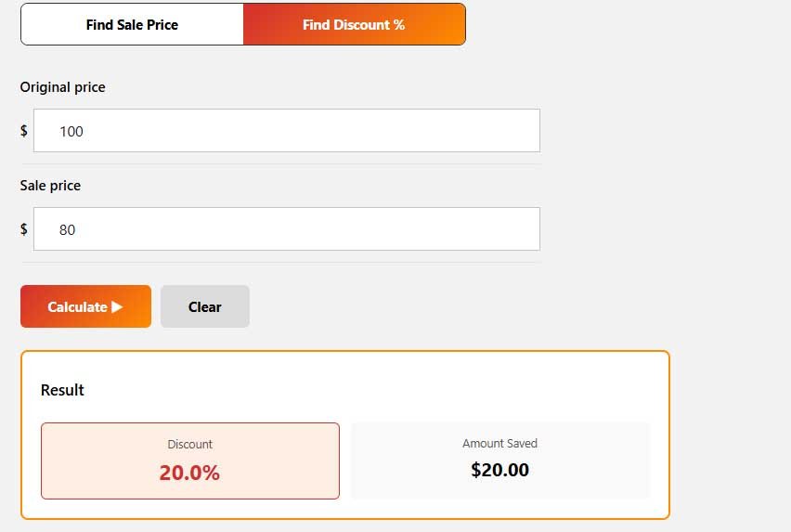Click the 80 value in Sale price

pyautogui.click(x=67, y=230)
